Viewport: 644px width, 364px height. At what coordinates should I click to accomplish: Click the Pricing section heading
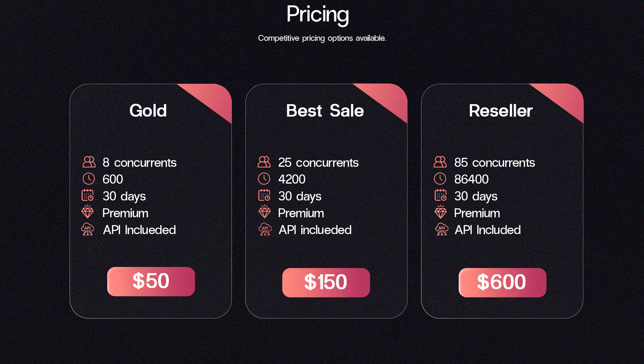tap(318, 15)
